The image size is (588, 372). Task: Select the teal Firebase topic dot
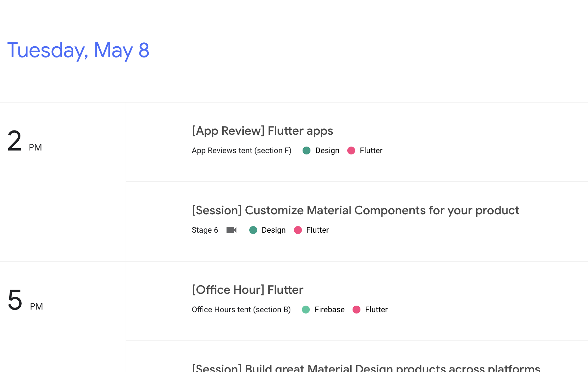(x=306, y=309)
